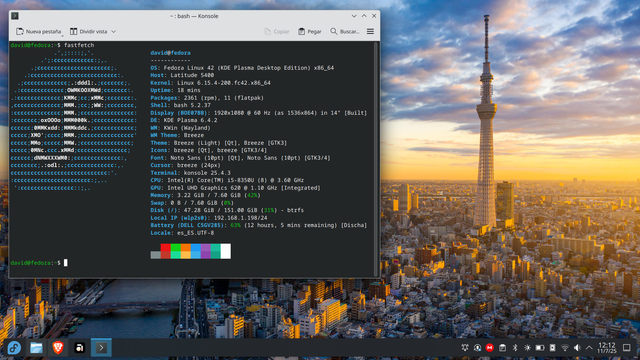Show hidden tray icons with the up chevron
Viewport: 640px width, 360px height.
589,348
